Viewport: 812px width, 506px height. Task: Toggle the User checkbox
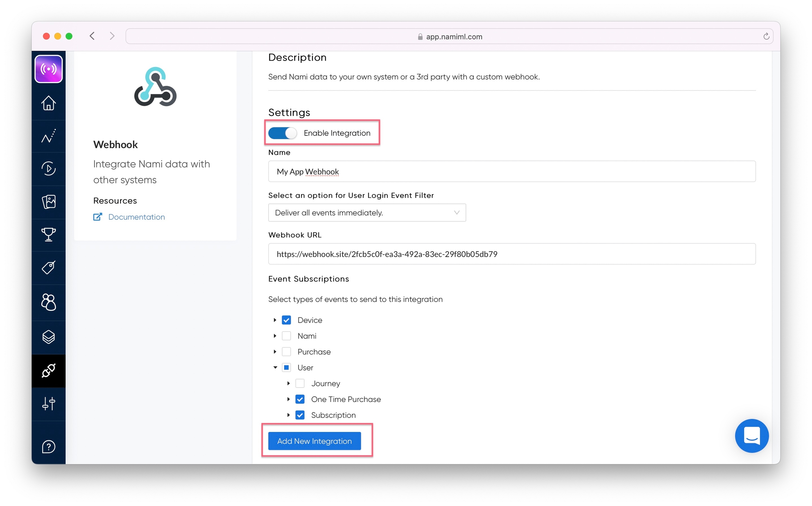point(287,368)
